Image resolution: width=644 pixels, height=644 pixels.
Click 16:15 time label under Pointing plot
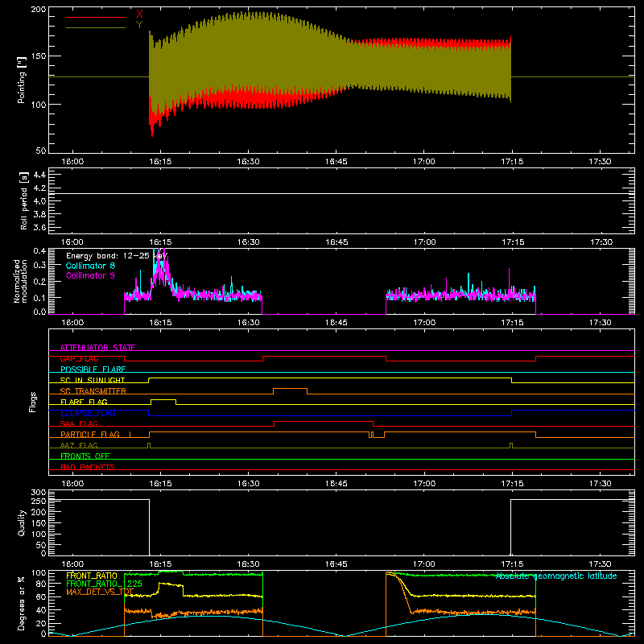pyautogui.click(x=160, y=162)
